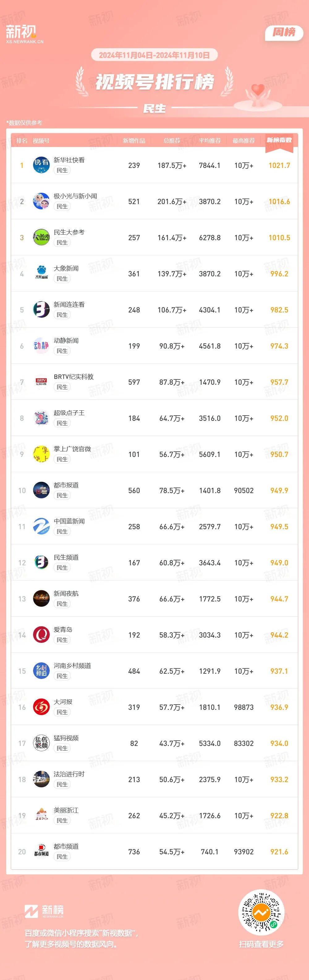Click the 河南乡村频道 blue avatar
This screenshot has height=980, width=309.
click(41, 671)
